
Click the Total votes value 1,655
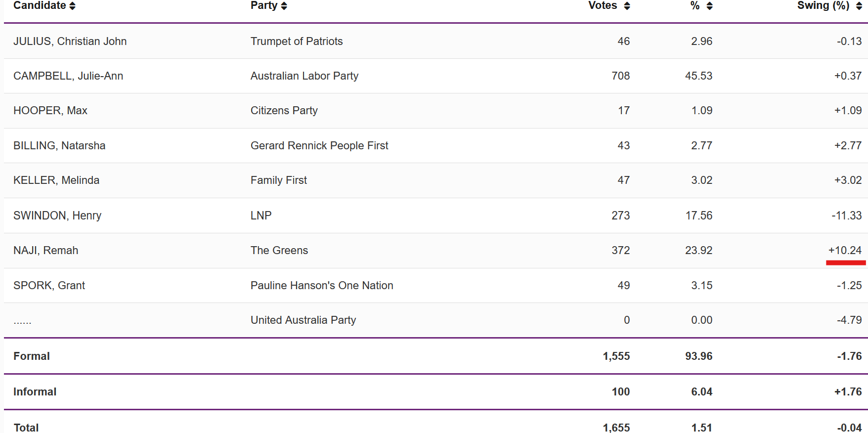616,428
